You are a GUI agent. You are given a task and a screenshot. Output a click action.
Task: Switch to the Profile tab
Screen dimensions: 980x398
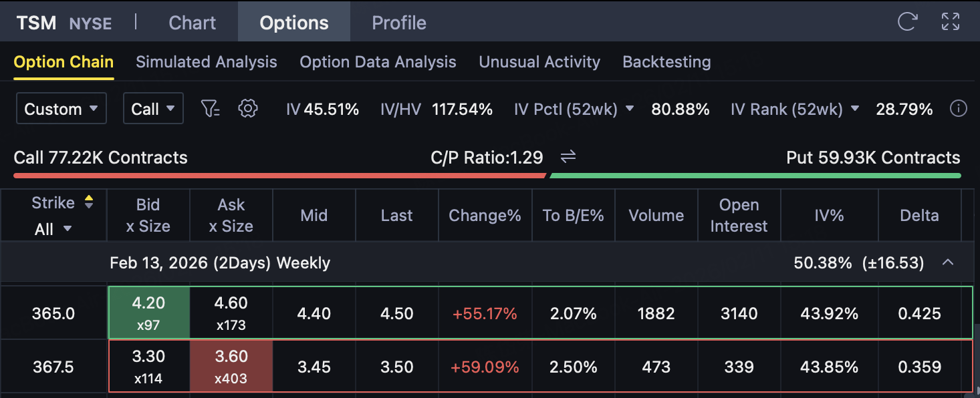click(x=398, y=23)
